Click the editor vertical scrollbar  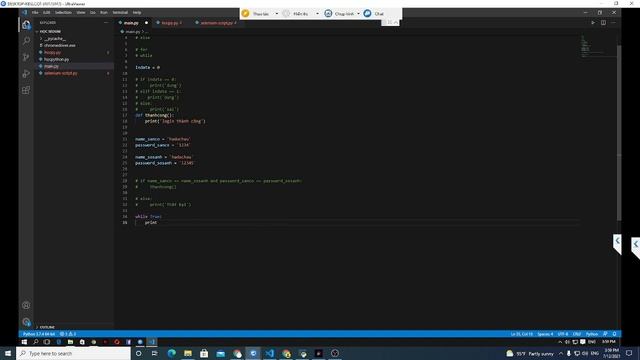pyautogui.click(x=619, y=133)
